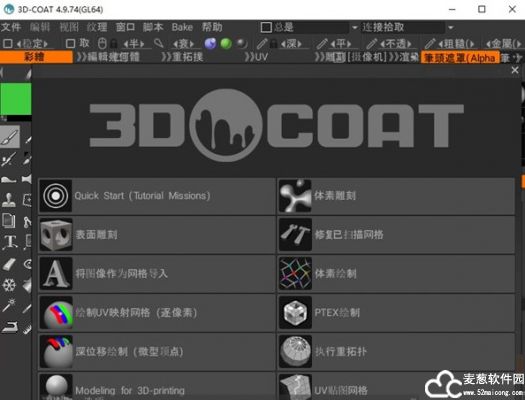Choose PTEX绘制 option
This screenshot has width=525, height=400.
coord(396,313)
